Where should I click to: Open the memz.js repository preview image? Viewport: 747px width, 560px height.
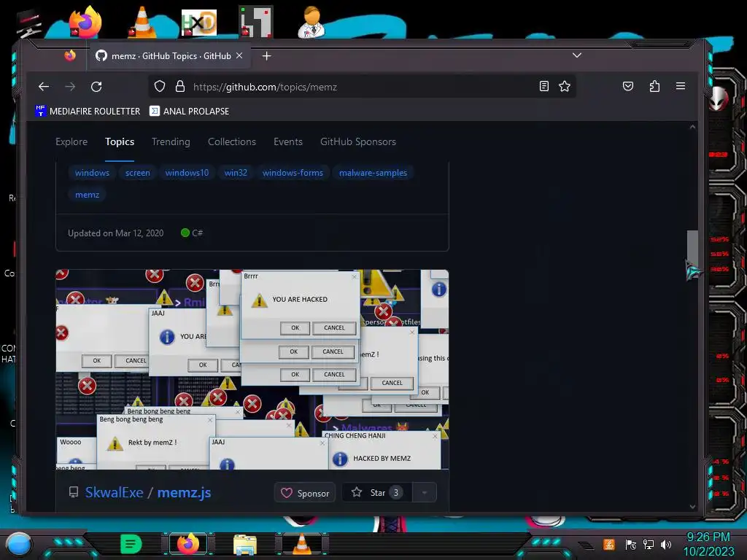[252, 370]
